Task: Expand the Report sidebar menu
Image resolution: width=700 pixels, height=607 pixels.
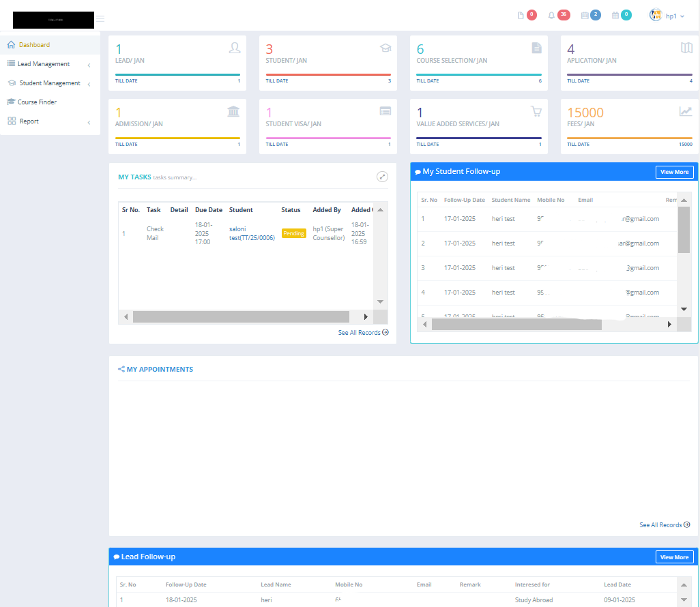Action: point(29,121)
